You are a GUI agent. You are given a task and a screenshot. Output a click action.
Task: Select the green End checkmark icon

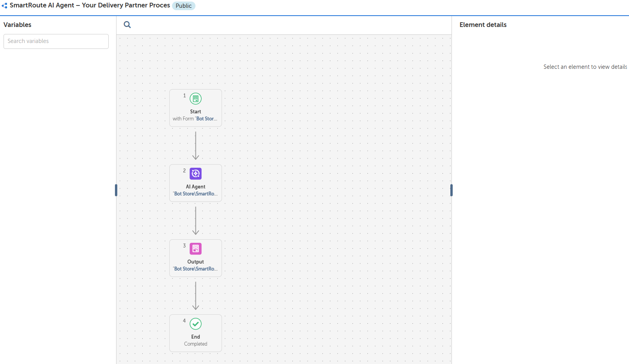[195, 324]
